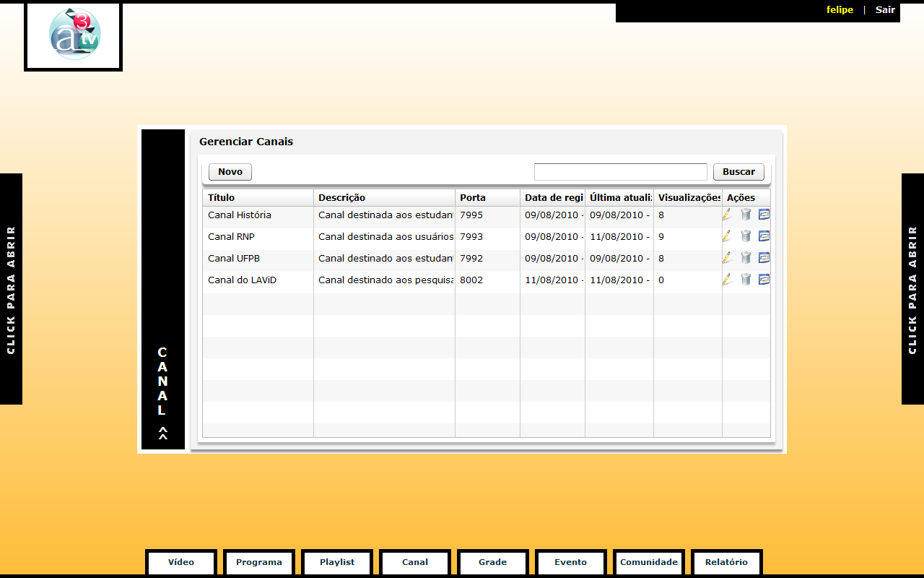Viewport: 924px width, 578px height.
Task: Delete Canal do LAViD using the trash icon
Action: pyautogui.click(x=746, y=280)
